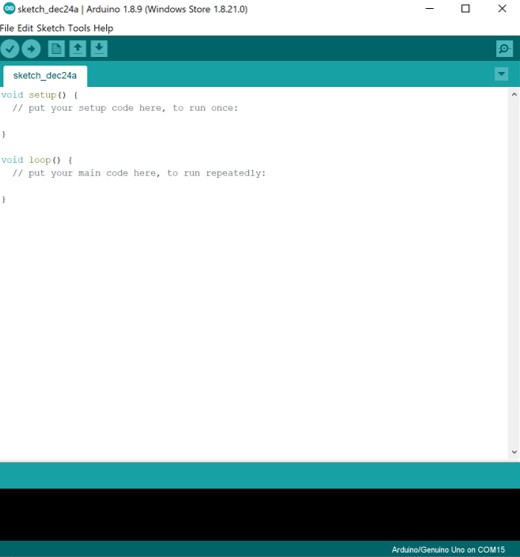
Task: Open the Sketch menu
Action: coord(51,28)
